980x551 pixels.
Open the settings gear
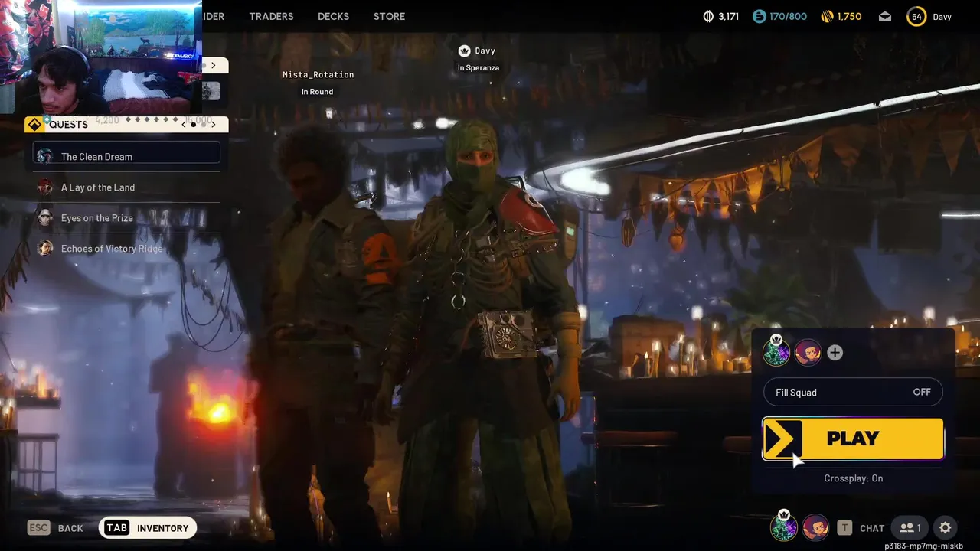(x=946, y=527)
